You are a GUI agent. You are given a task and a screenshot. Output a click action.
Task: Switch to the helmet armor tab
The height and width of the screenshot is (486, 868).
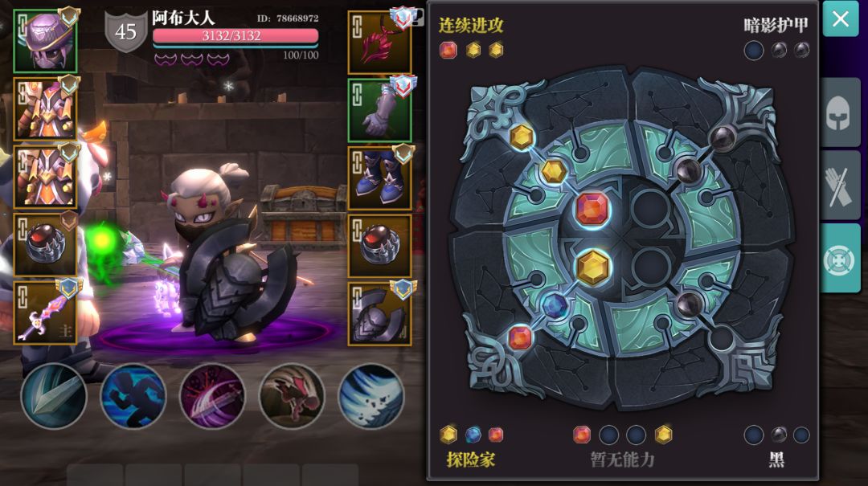coord(839,112)
